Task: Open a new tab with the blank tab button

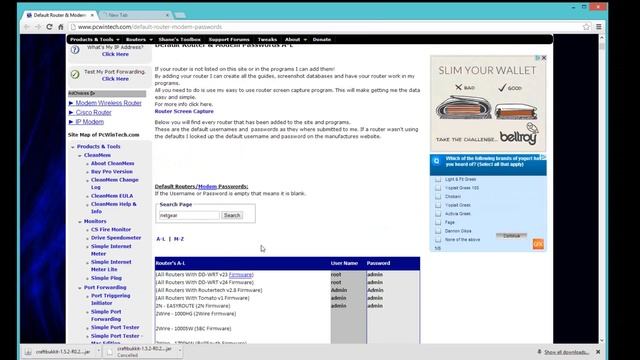Action: [180, 15]
